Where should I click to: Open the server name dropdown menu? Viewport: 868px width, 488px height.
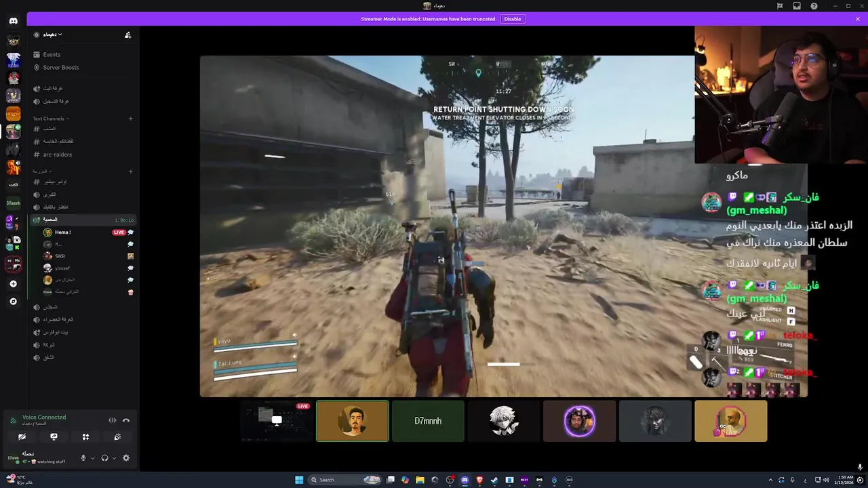51,35
